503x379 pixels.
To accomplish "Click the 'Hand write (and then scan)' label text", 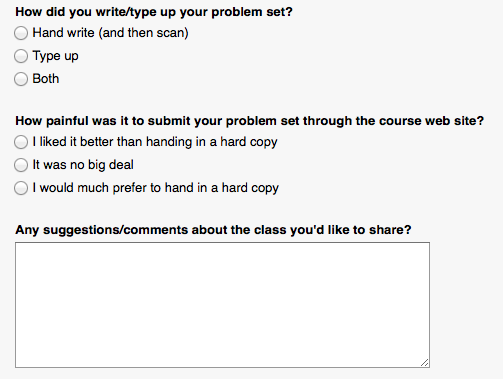I will point(110,33).
